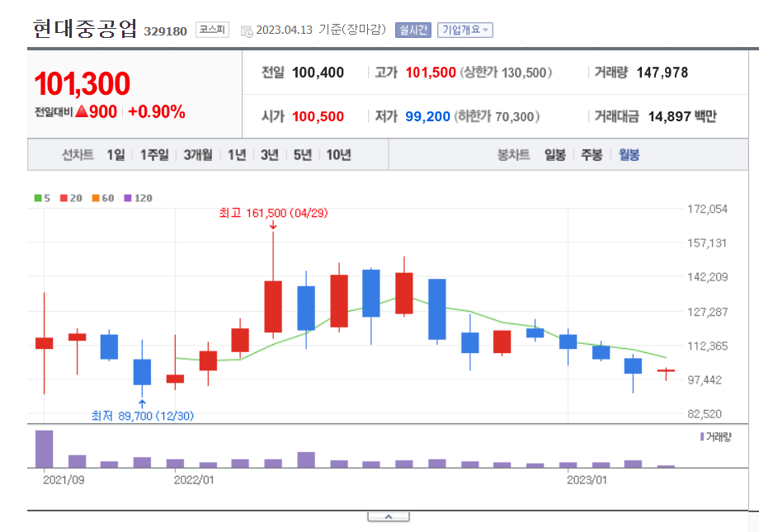Open the 기업개요 dropdown
The height and width of the screenshot is (532, 759).
click(x=464, y=30)
